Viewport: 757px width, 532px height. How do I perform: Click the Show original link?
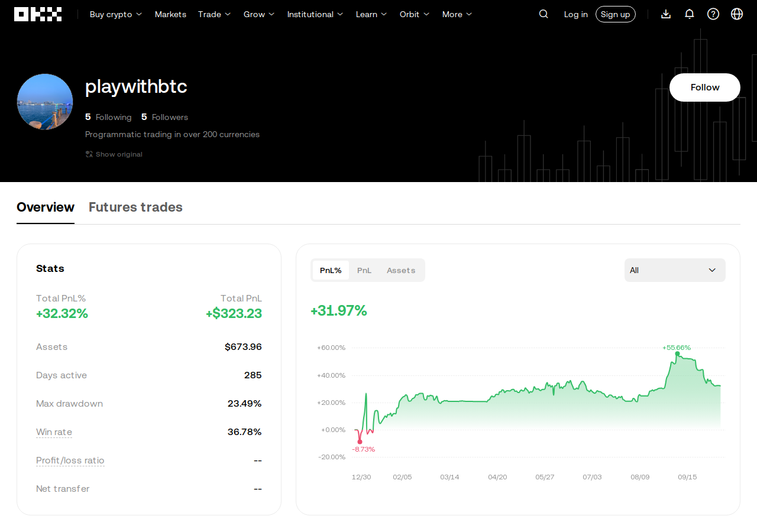click(119, 154)
